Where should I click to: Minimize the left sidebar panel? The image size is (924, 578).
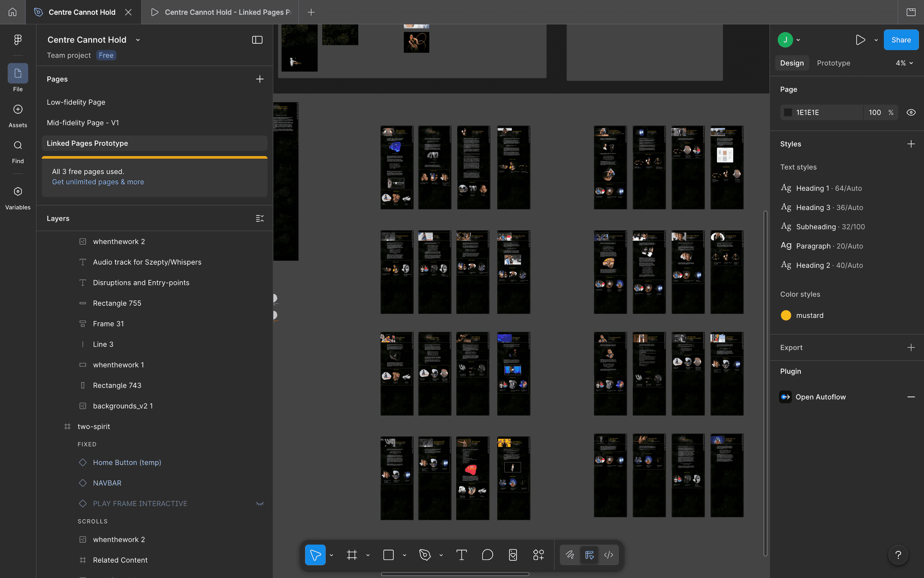[257, 40]
